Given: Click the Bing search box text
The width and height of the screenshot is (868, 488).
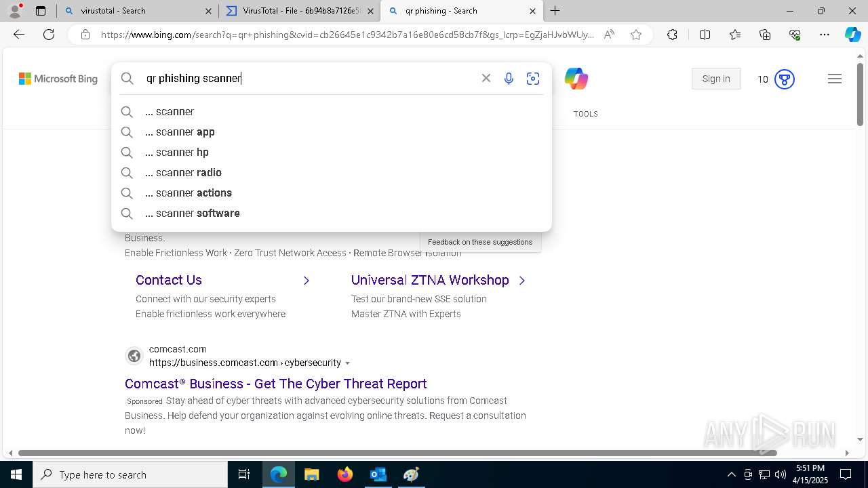Looking at the screenshot, I should click(194, 79).
